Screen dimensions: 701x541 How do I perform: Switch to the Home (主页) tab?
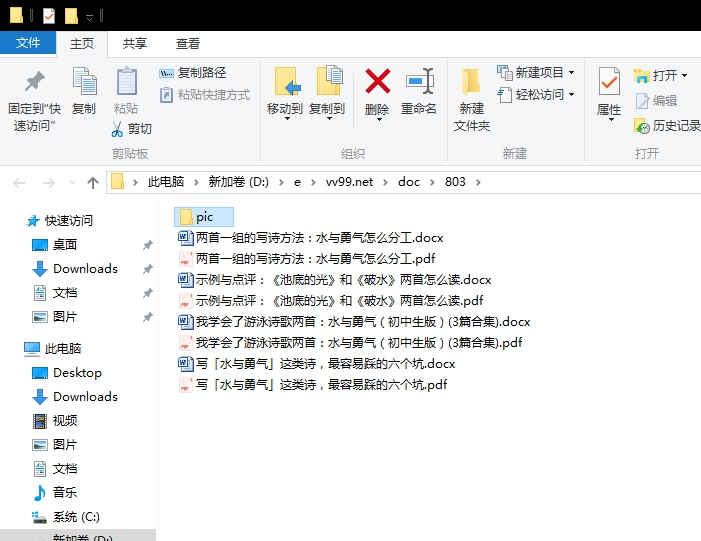click(x=82, y=44)
